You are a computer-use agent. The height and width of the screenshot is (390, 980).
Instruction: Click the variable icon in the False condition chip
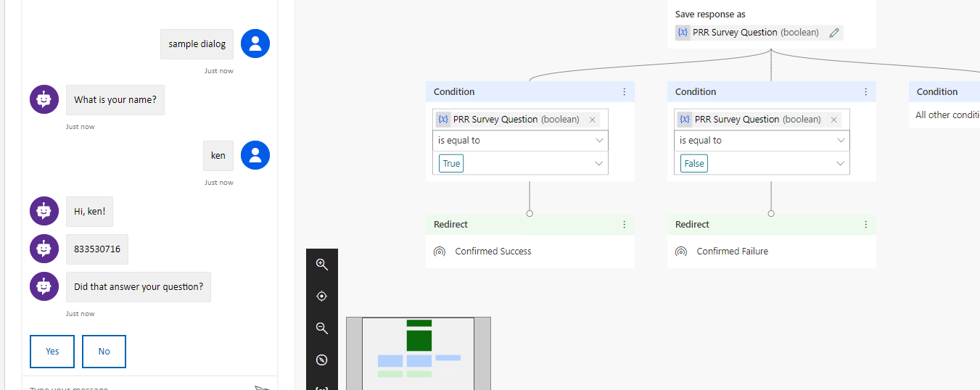pos(685,120)
